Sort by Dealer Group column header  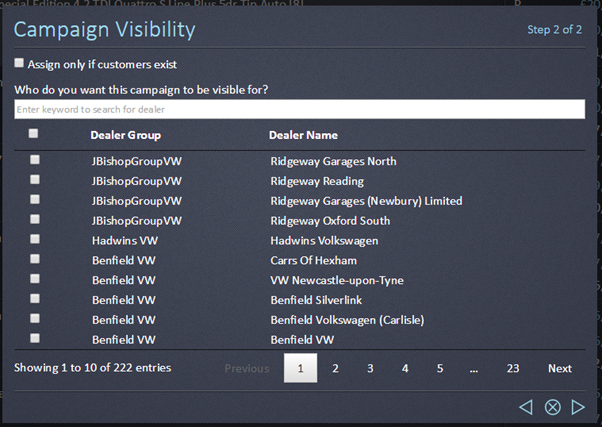tap(126, 135)
